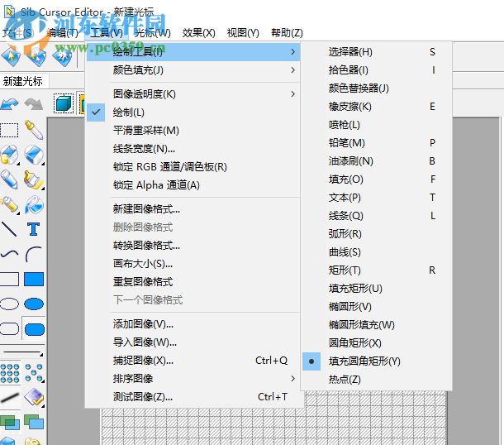Select the filled blue rectangle tool
The height and width of the screenshot is (445, 504).
tap(34, 279)
